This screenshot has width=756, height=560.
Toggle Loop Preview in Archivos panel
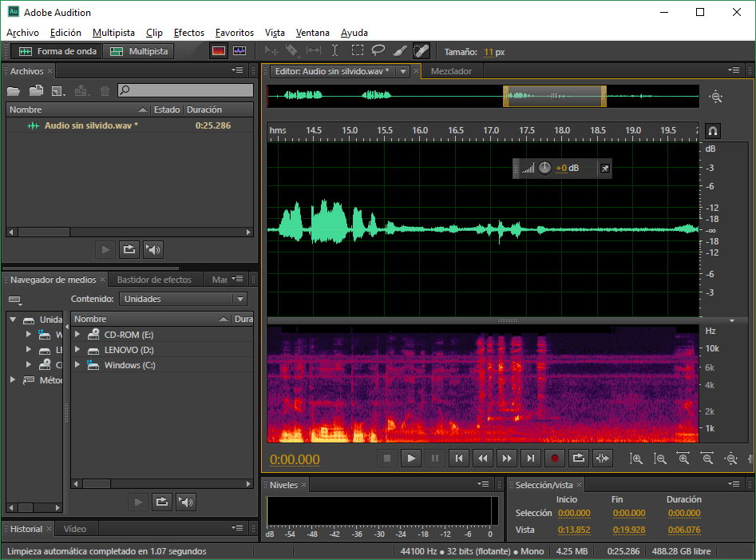[129, 249]
